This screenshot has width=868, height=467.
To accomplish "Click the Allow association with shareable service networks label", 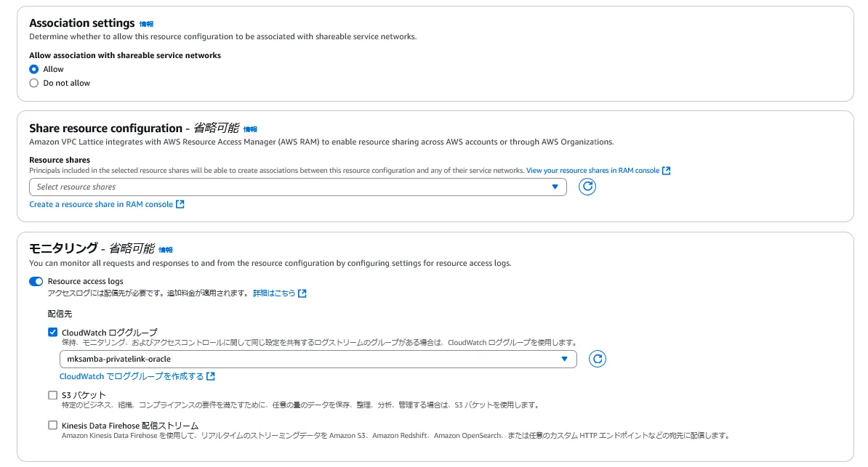I will click(125, 55).
